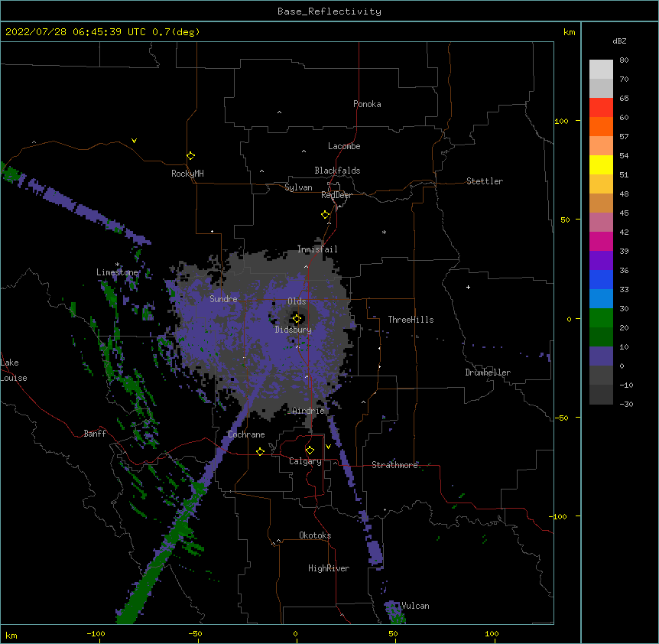Click the Airdrie city label

(309, 411)
